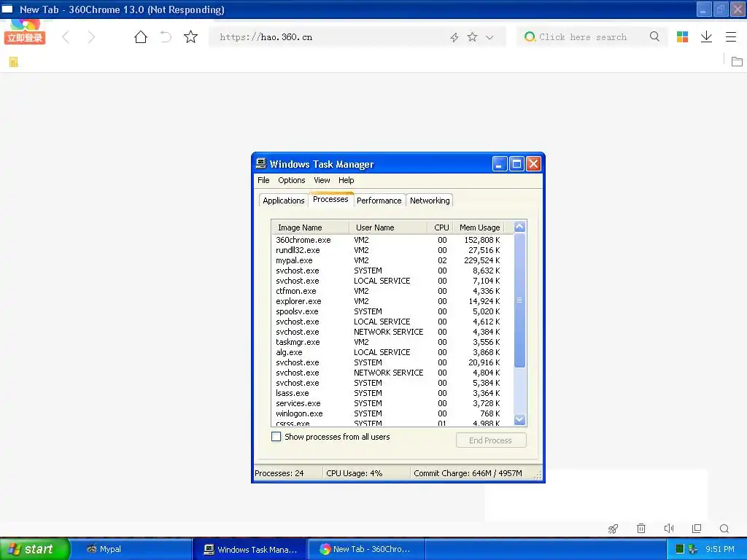747x560 pixels.
Task: Select the explorer.exe process row
Action: tap(392, 301)
